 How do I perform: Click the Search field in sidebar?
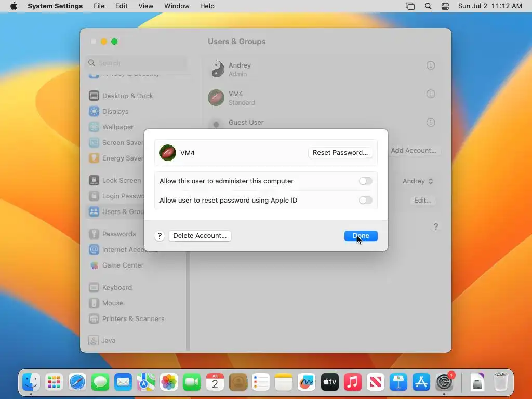coord(136,63)
